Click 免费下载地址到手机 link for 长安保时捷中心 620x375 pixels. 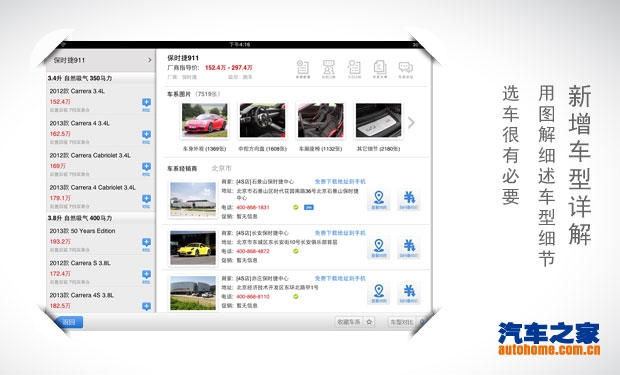pos(340,233)
